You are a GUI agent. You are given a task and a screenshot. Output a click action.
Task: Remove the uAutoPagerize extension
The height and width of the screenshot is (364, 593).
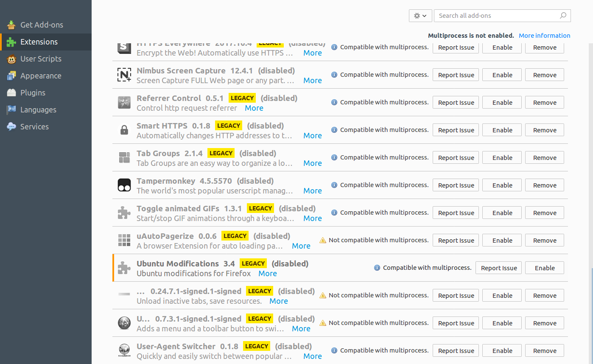(545, 241)
